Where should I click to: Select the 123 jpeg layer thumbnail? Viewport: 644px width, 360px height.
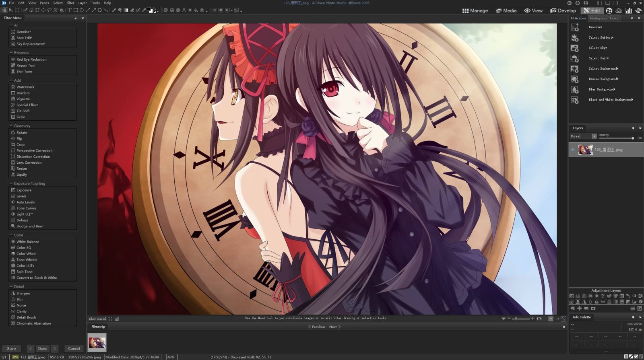(586, 150)
